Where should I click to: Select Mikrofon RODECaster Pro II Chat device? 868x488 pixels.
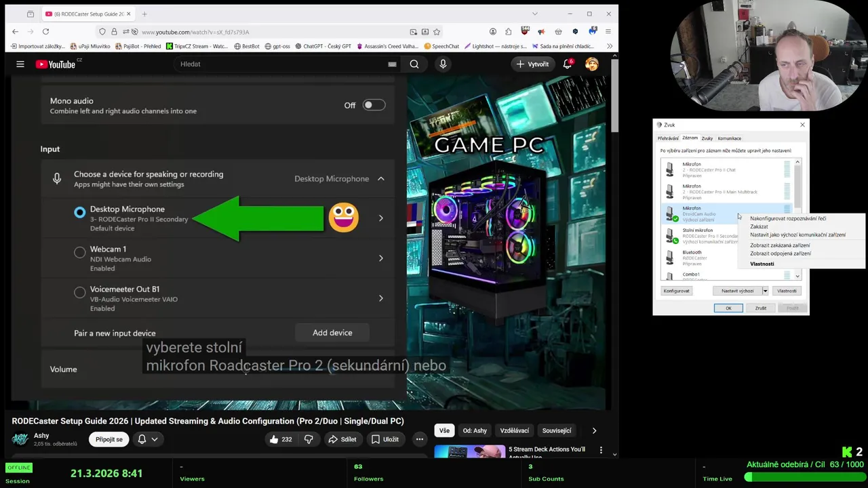[726, 169]
